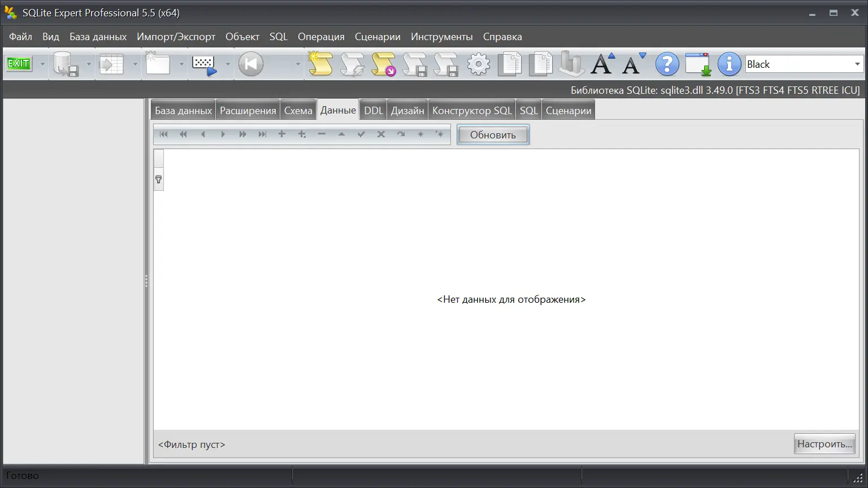Open the Black theme combo box
Image resolution: width=868 pixels, height=488 pixels.
(804, 64)
